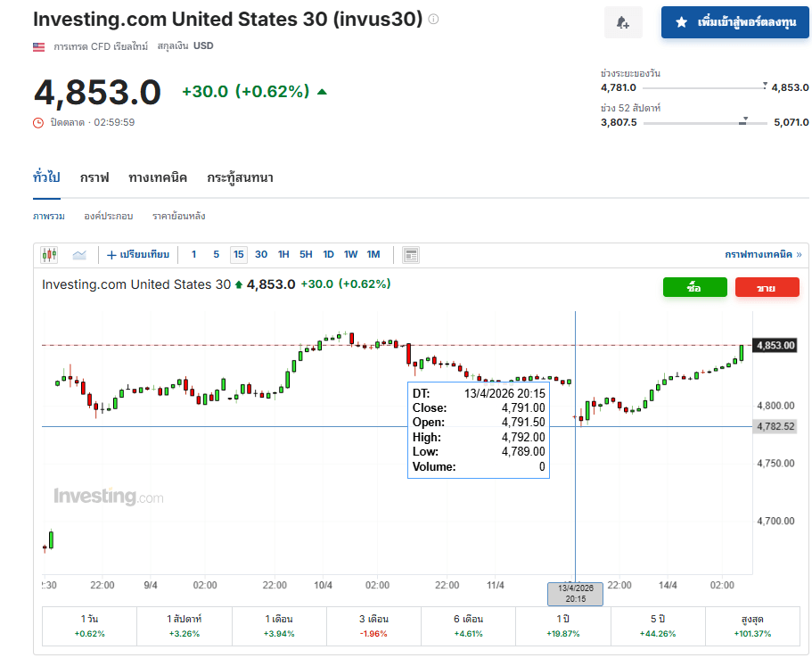Click the last green candle at chart's right
812x658 pixels.
tap(742, 353)
